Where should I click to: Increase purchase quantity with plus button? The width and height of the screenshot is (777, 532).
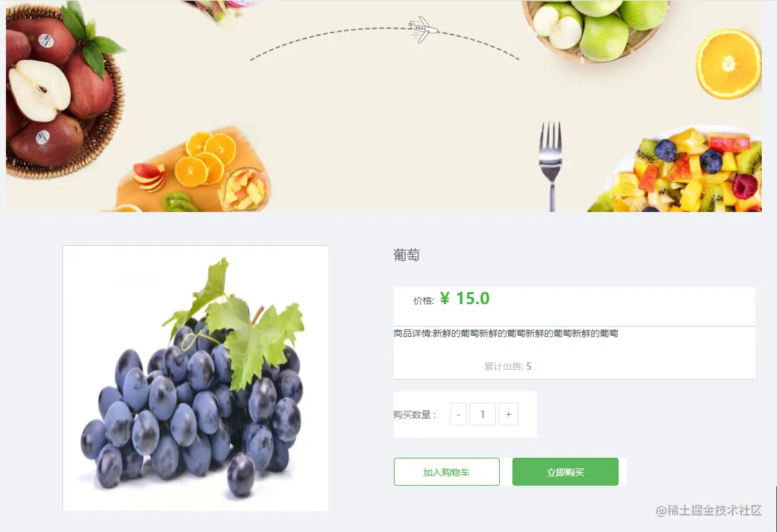click(508, 414)
